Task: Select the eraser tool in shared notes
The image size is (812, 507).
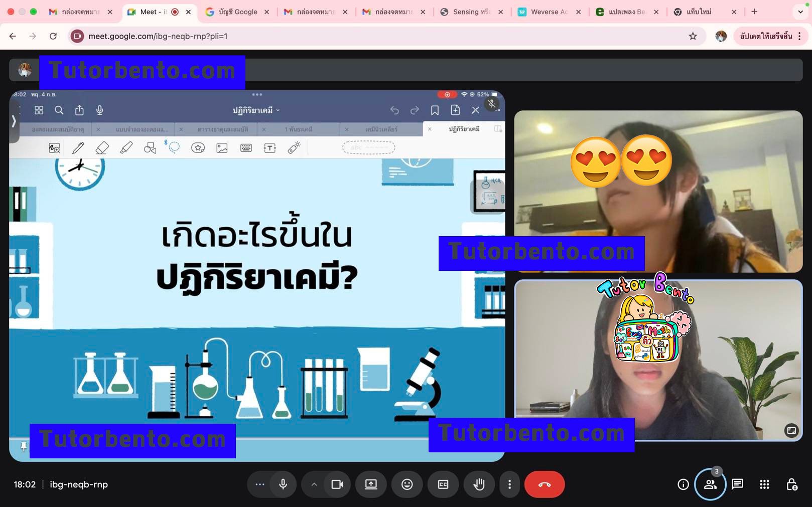Action: click(x=102, y=148)
